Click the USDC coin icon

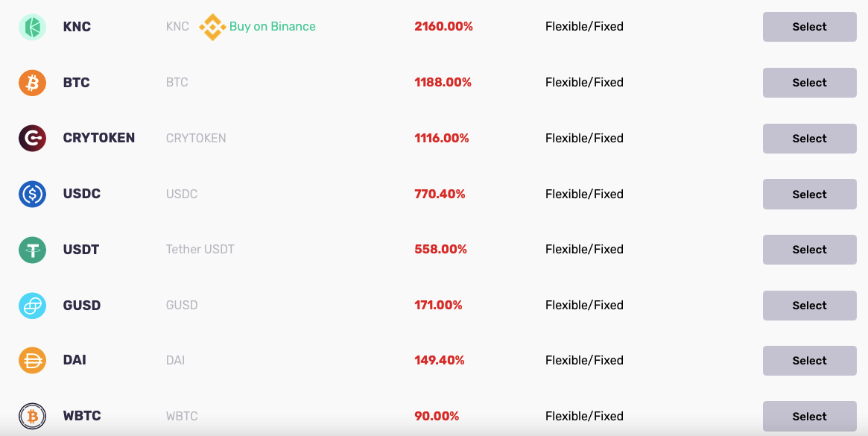(x=32, y=194)
